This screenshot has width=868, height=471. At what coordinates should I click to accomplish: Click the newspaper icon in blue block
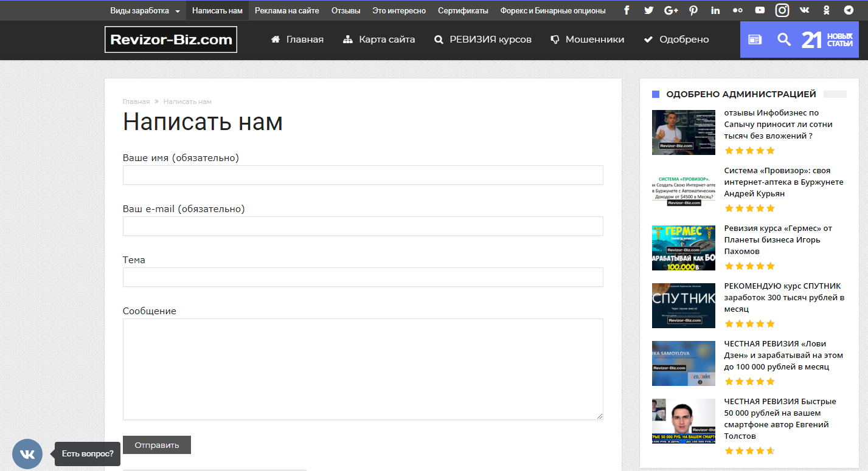(x=755, y=40)
